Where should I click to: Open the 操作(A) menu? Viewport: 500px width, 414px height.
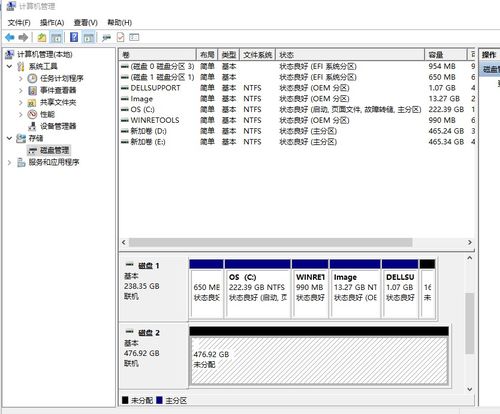click(52, 23)
